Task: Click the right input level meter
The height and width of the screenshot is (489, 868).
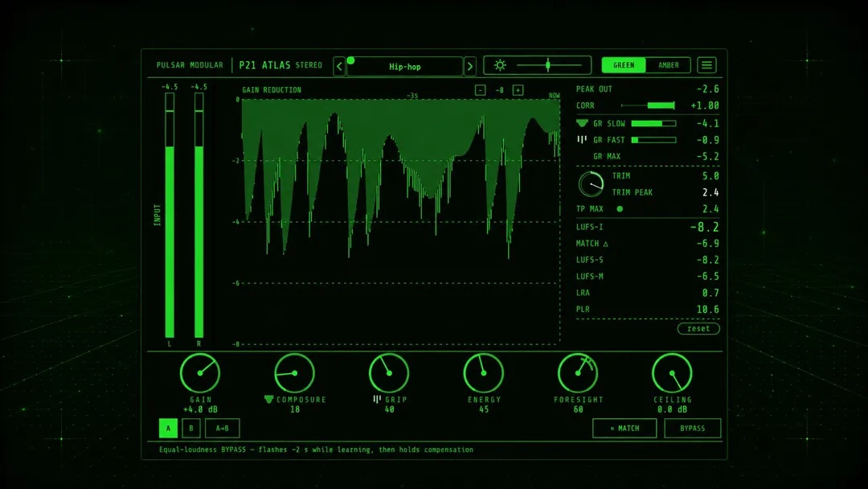Action: 199,215
